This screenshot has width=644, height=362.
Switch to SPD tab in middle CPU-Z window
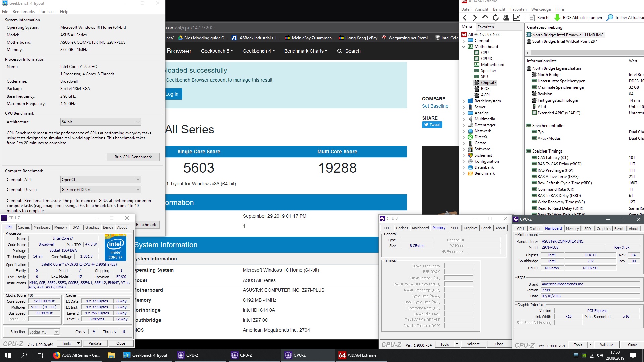tap(454, 228)
